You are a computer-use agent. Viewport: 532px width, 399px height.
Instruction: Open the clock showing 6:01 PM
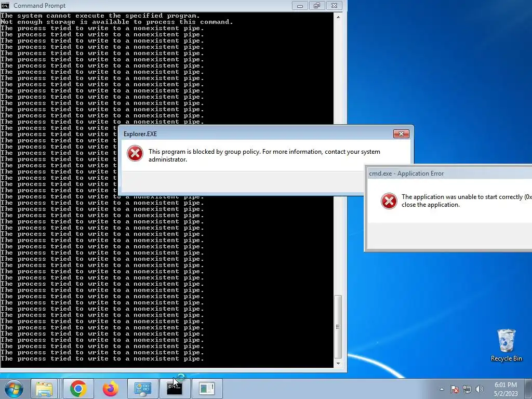click(x=506, y=389)
